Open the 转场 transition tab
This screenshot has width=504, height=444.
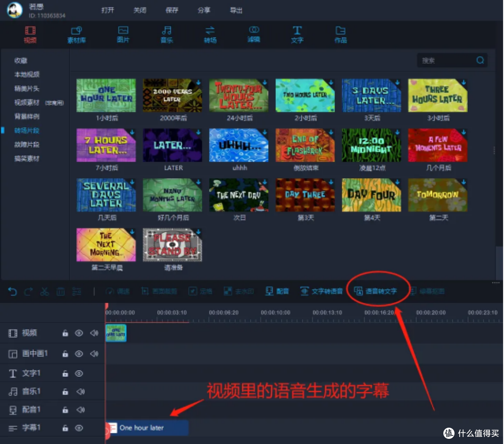[x=210, y=35]
